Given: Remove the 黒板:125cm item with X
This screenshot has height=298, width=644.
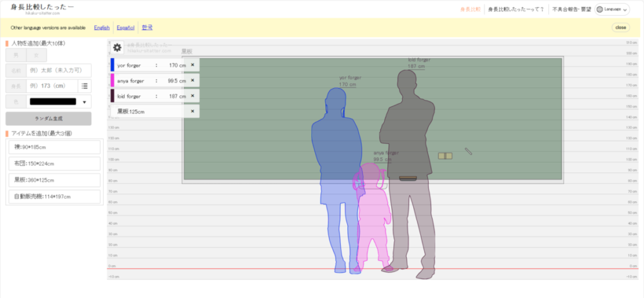Looking at the screenshot, I should (x=192, y=111).
